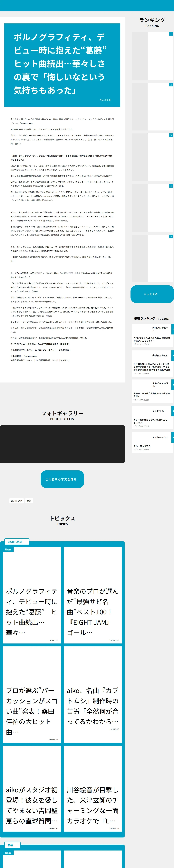
Task: Open topic card aikoがスタジオ初登場
Action: pyautogui.click(x=32, y=788)
